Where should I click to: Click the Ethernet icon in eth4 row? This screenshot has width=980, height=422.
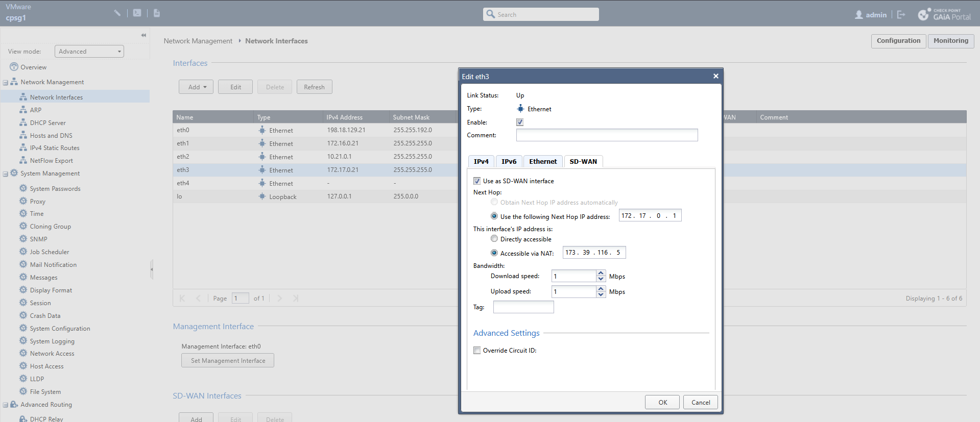pyautogui.click(x=262, y=183)
